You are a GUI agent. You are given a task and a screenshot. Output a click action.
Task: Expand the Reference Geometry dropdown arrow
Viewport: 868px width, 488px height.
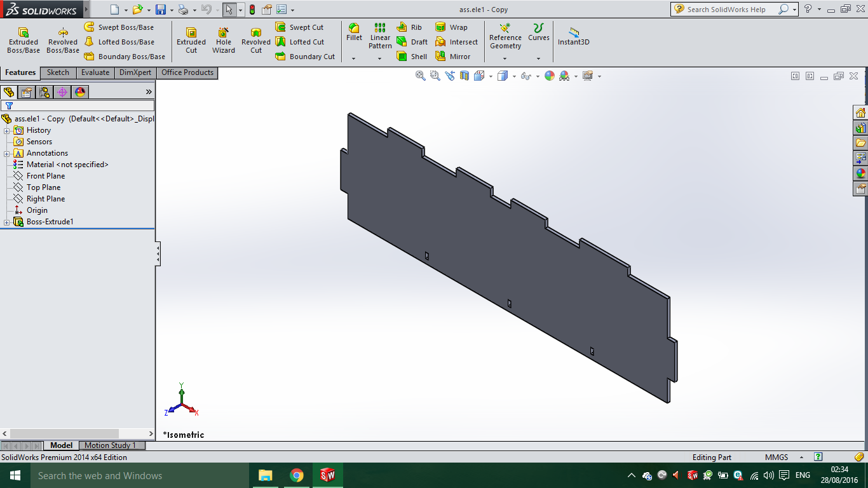pos(505,58)
